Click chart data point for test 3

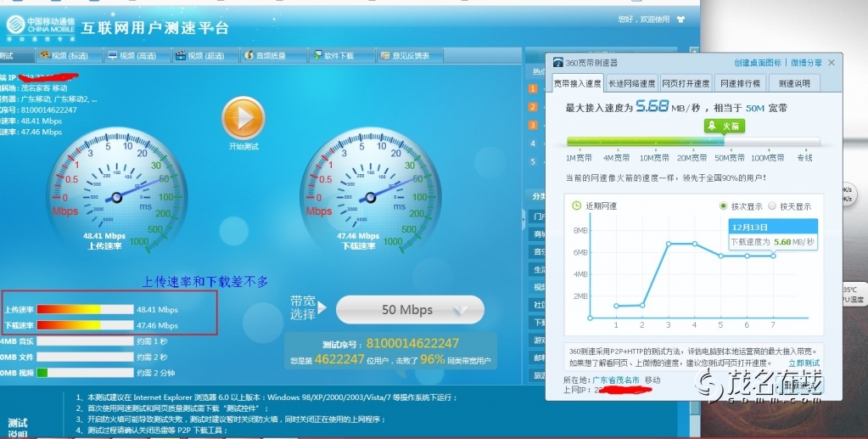(669, 244)
